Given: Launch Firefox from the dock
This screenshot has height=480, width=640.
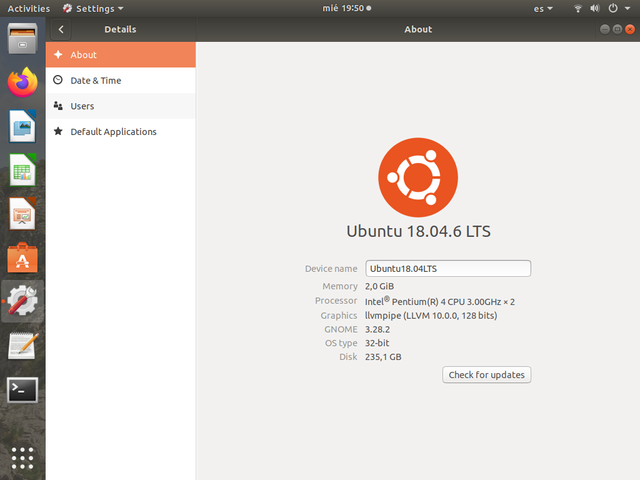Looking at the screenshot, I should (x=22, y=82).
